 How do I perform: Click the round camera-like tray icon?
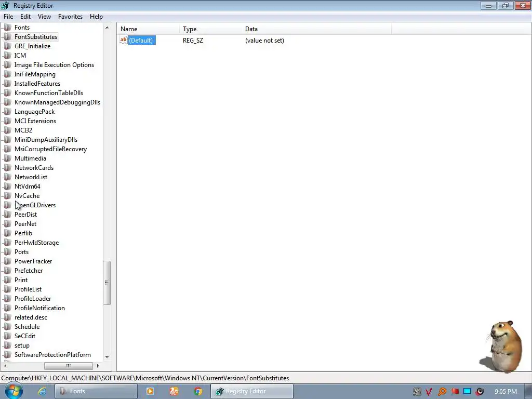click(x=480, y=392)
